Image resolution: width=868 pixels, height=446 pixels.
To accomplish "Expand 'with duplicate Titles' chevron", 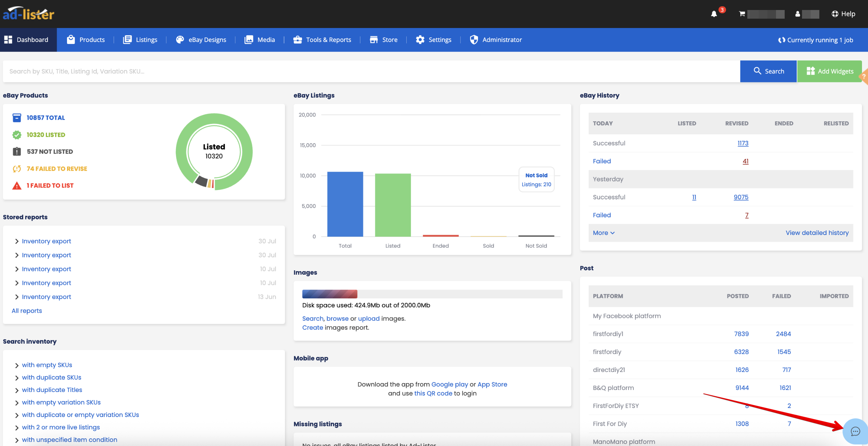I will tap(17, 390).
